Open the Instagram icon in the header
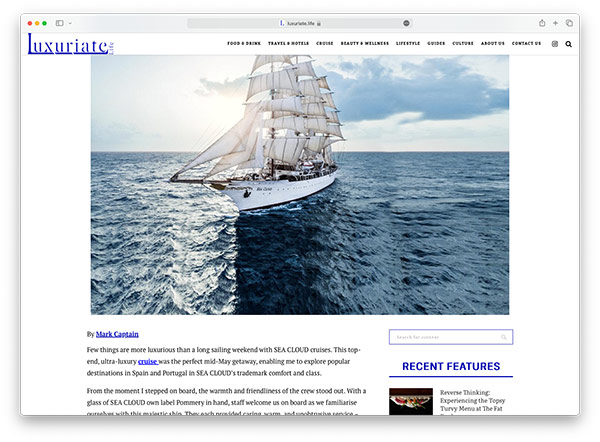This screenshot has width=600, height=442. (x=555, y=44)
